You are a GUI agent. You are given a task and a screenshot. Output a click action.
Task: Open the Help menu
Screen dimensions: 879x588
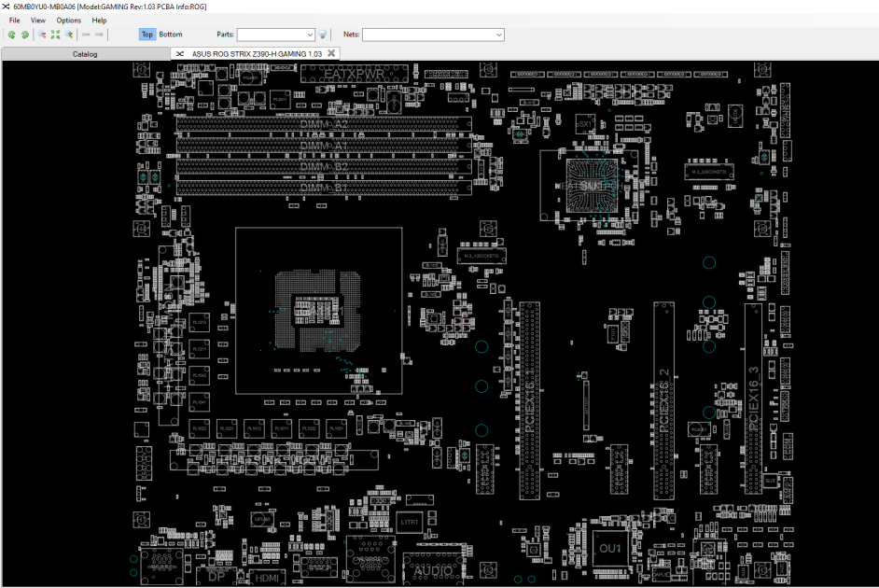tap(99, 21)
